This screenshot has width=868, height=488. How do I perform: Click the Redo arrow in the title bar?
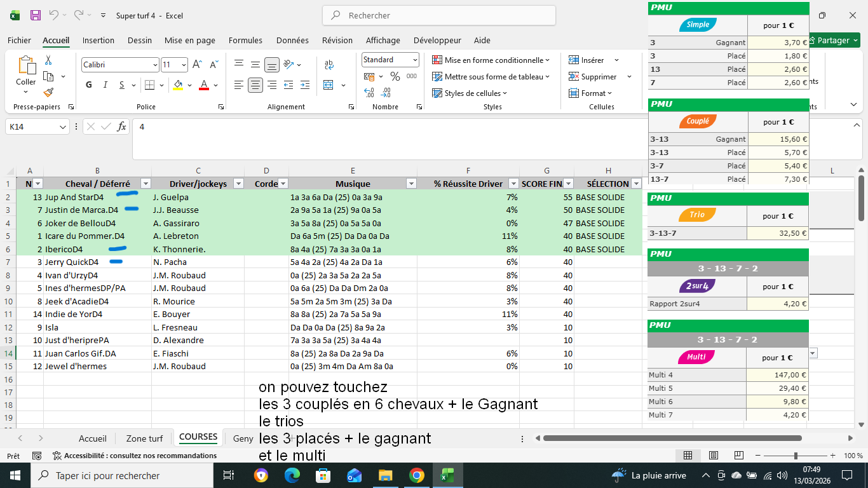tap(78, 15)
